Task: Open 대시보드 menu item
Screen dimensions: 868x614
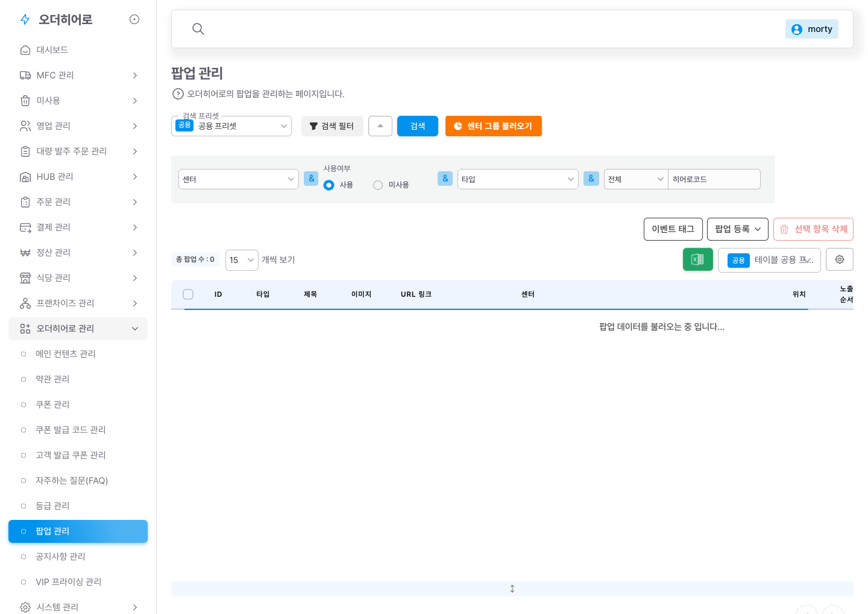Action: pyautogui.click(x=78, y=50)
